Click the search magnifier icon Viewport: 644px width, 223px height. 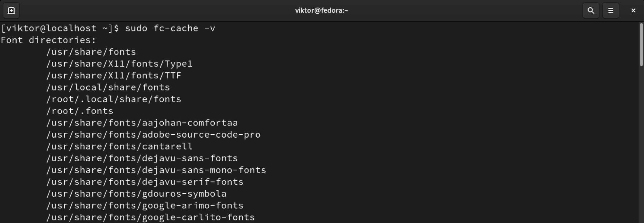591,11
